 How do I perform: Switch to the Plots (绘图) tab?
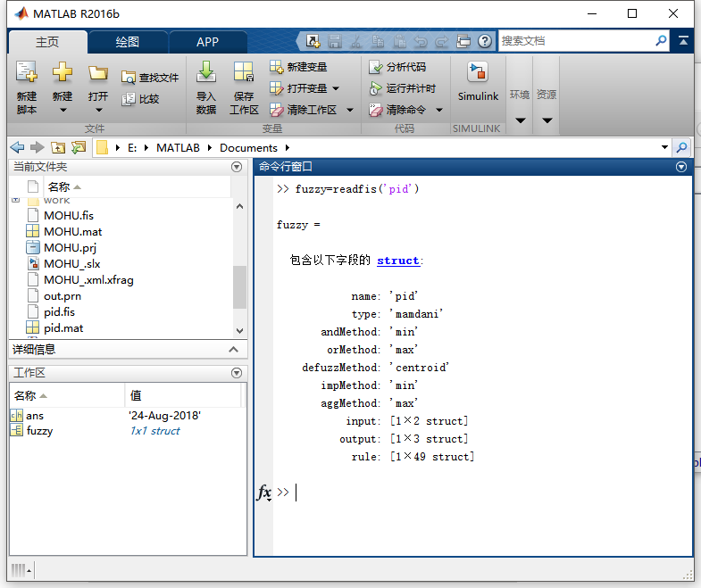coord(128,42)
